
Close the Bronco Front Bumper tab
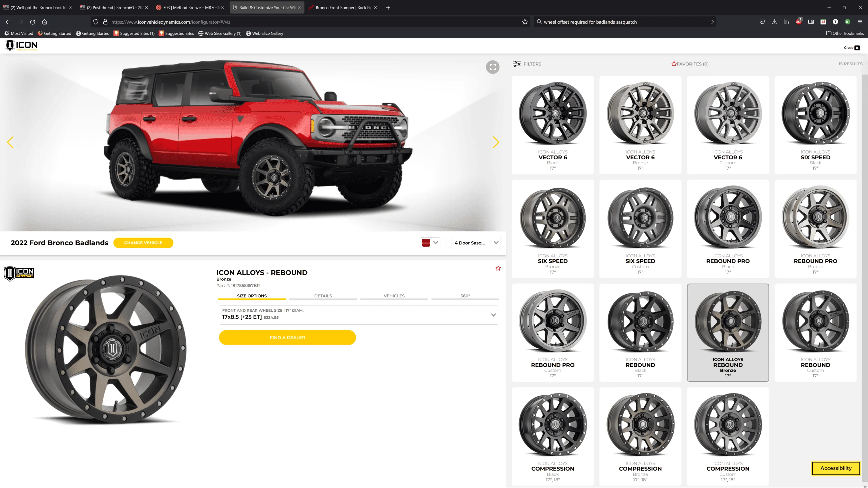click(x=375, y=8)
